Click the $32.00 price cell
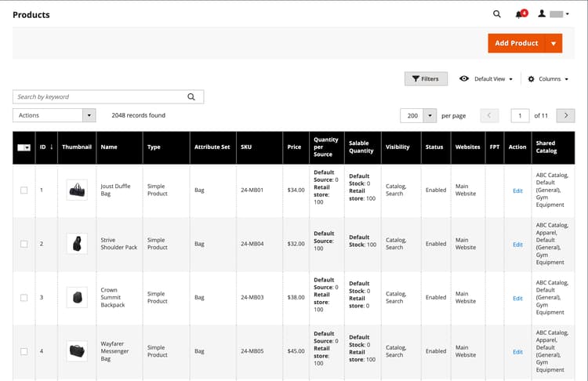This screenshot has height=381, width=588. point(296,244)
